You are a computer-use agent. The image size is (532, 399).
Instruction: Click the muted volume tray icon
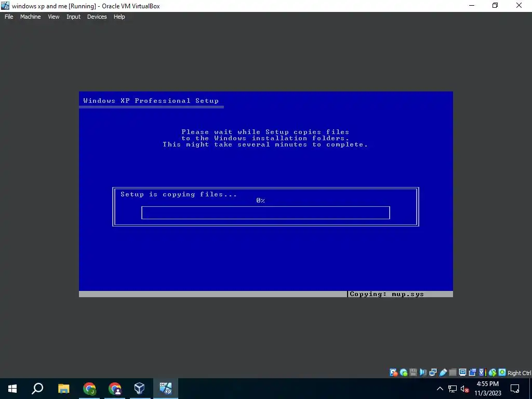tap(464, 389)
